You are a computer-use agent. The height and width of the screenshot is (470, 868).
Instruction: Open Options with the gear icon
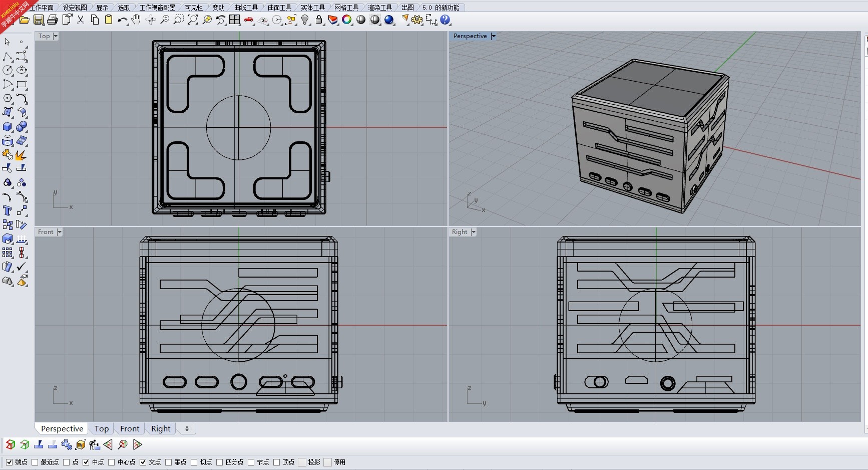(x=417, y=20)
